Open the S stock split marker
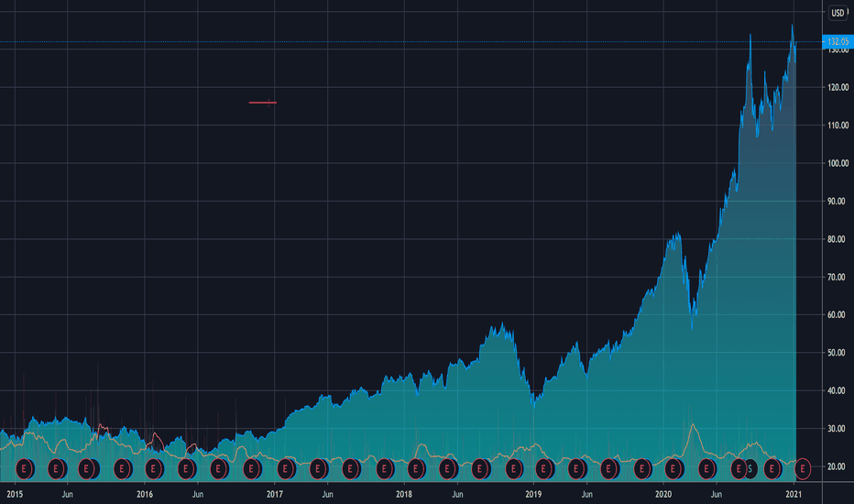Image resolution: width=854 pixels, height=504 pixels. tap(751, 468)
